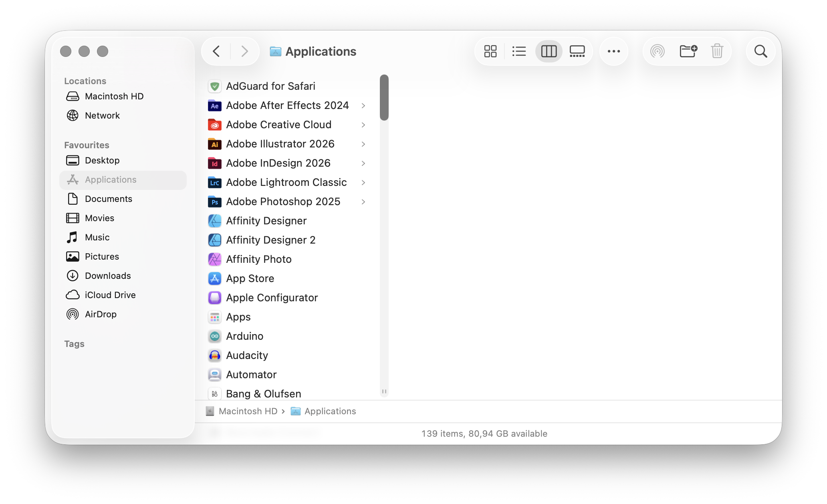The height and width of the screenshot is (504, 827).
Task: Create a new folder
Action: pyautogui.click(x=688, y=51)
